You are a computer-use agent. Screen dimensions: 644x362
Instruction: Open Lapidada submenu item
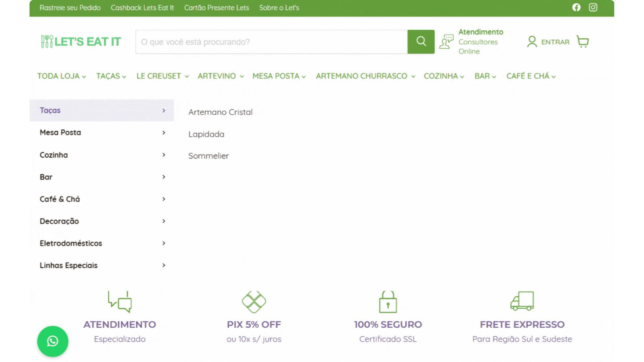(x=206, y=134)
